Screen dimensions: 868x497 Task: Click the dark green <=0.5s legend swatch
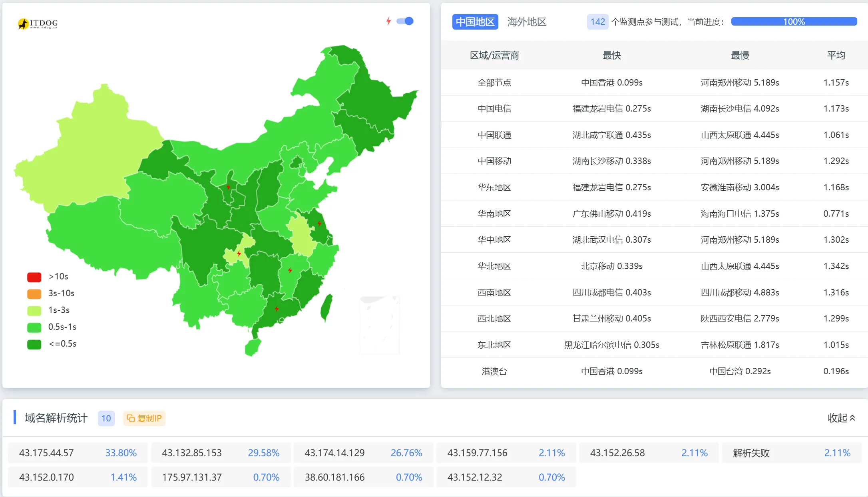(x=34, y=344)
